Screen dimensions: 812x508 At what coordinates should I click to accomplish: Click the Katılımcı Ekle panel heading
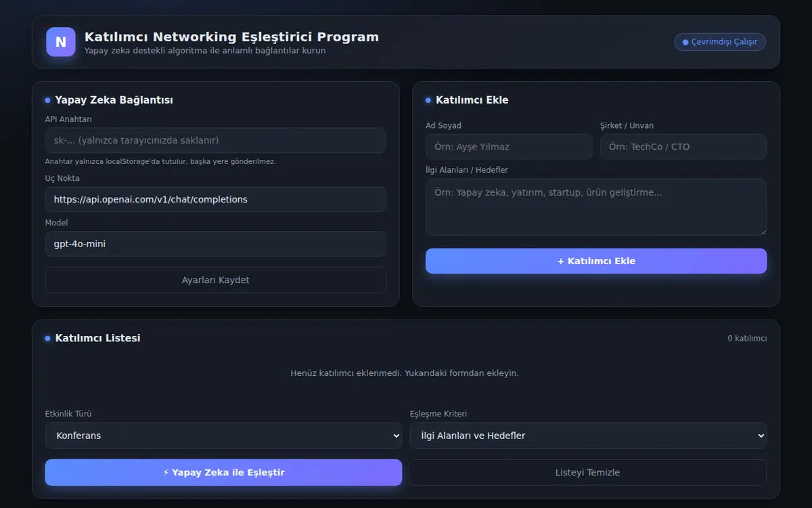coord(472,100)
